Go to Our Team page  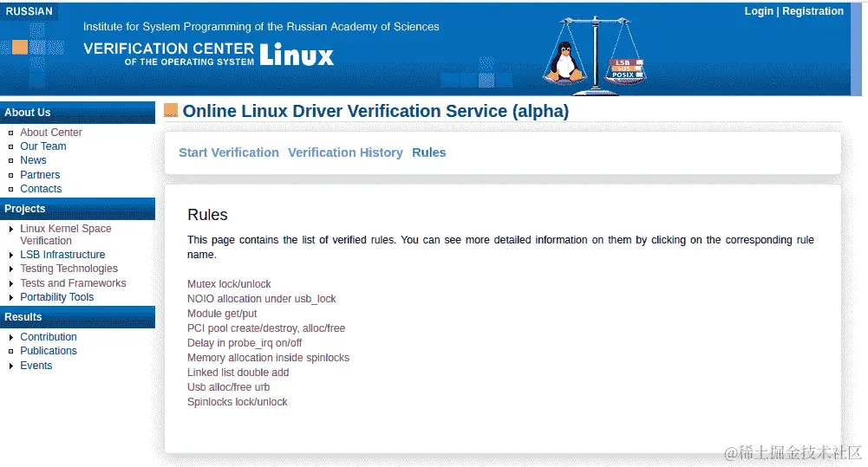coord(43,146)
